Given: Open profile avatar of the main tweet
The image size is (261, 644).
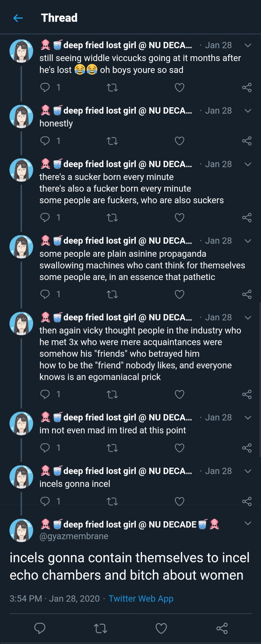Looking at the screenshot, I should coord(21,530).
